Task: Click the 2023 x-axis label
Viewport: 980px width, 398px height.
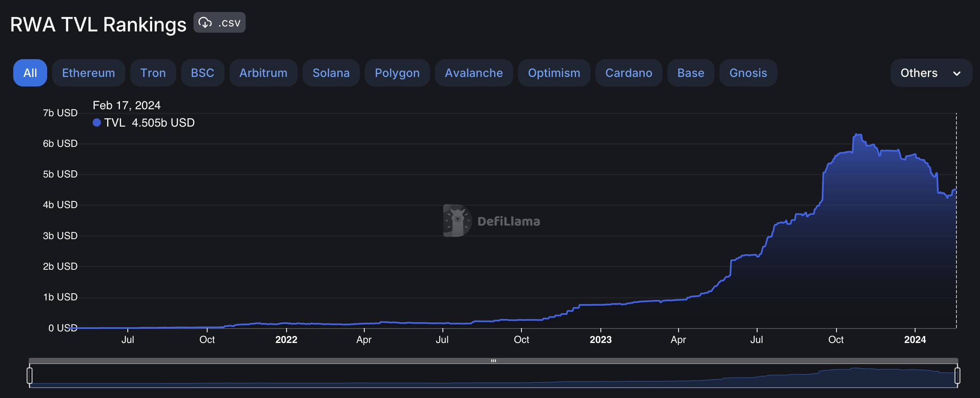Action: coord(600,340)
